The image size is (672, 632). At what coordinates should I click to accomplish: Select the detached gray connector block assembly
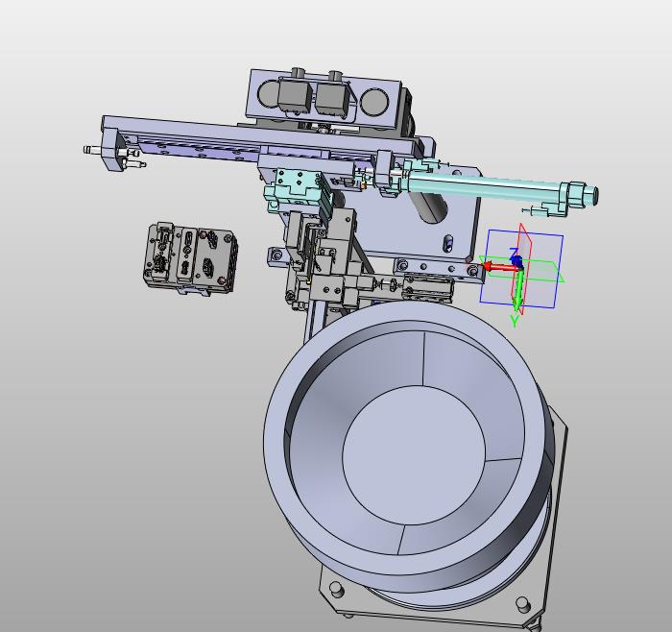190,259
